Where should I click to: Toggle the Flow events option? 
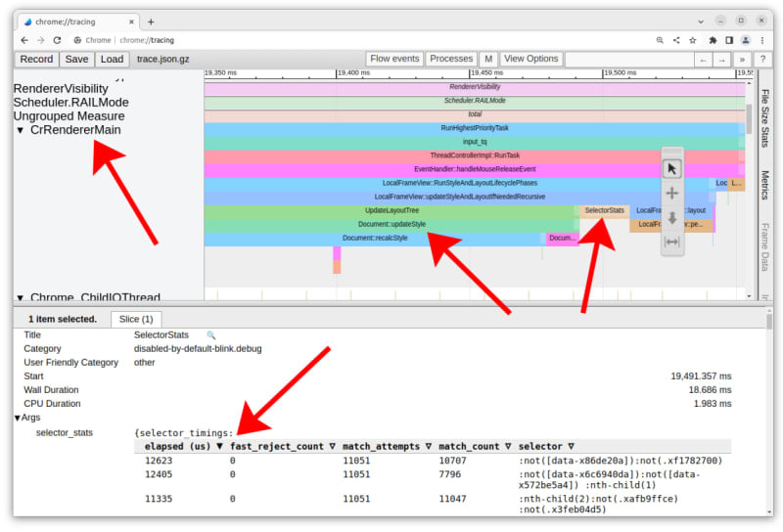coord(394,59)
